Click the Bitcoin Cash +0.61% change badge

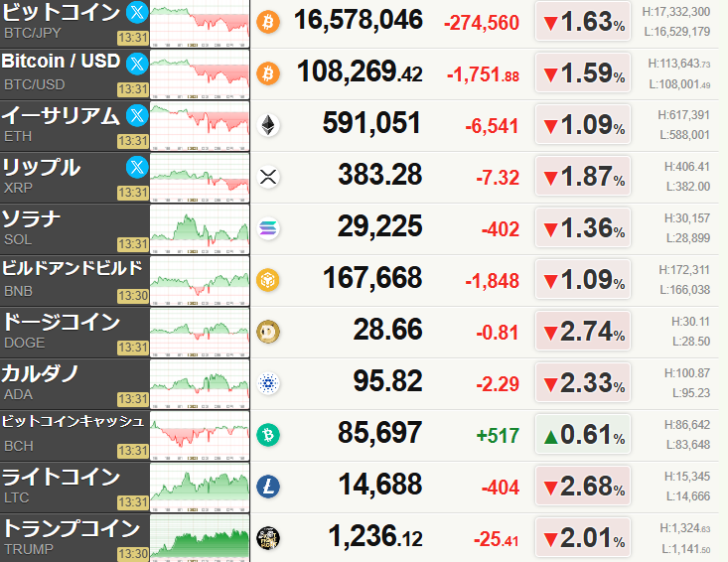click(583, 435)
